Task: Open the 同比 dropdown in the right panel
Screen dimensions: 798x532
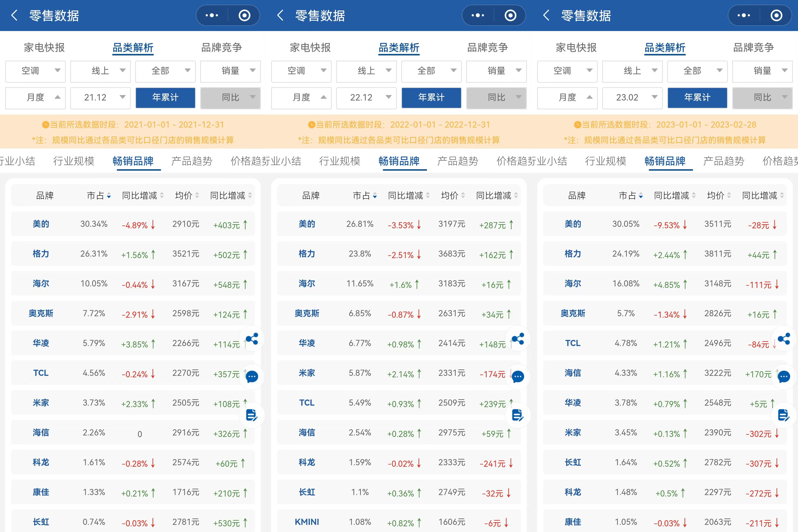Action: (x=762, y=98)
